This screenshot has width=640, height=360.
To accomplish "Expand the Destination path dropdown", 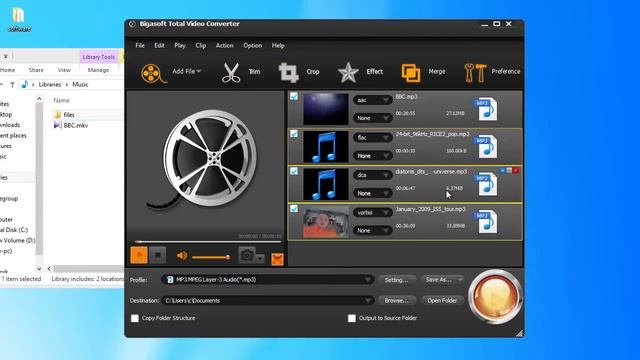I will (367, 300).
